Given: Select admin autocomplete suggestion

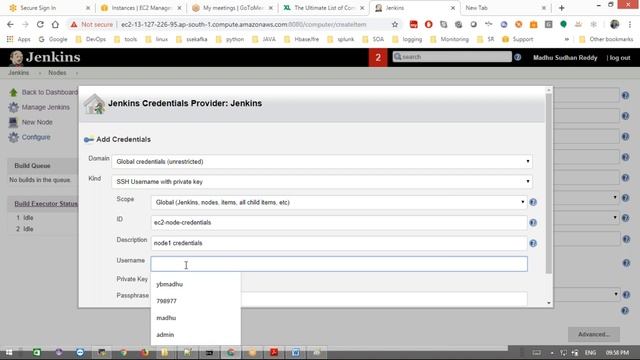Looking at the screenshot, I should [196, 334].
